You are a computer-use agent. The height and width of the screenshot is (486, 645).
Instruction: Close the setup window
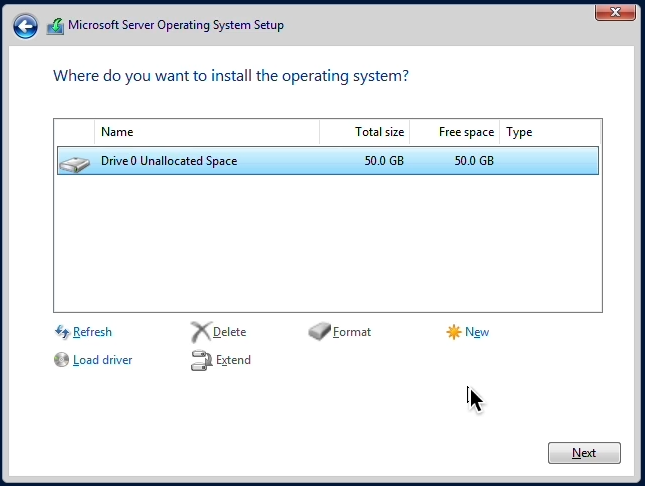click(615, 12)
